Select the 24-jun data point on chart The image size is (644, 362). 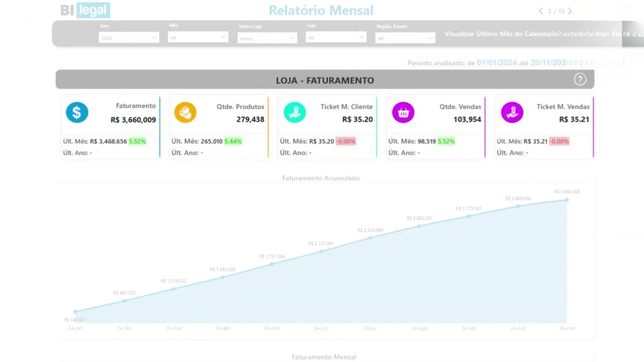coord(321,251)
